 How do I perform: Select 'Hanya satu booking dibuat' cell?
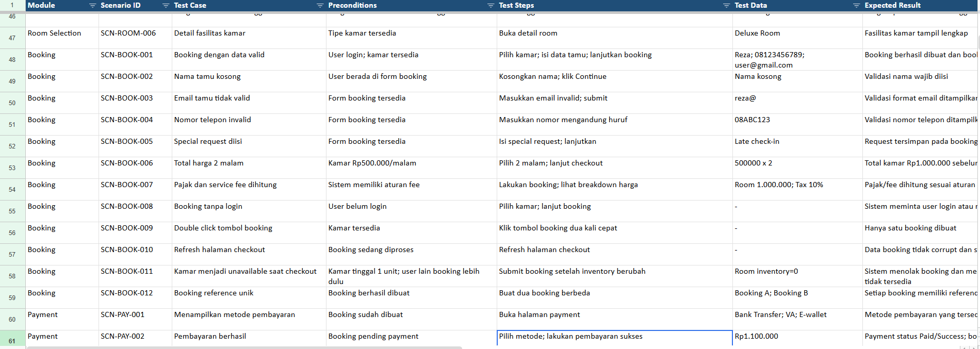pyautogui.click(x=921, y=233)
